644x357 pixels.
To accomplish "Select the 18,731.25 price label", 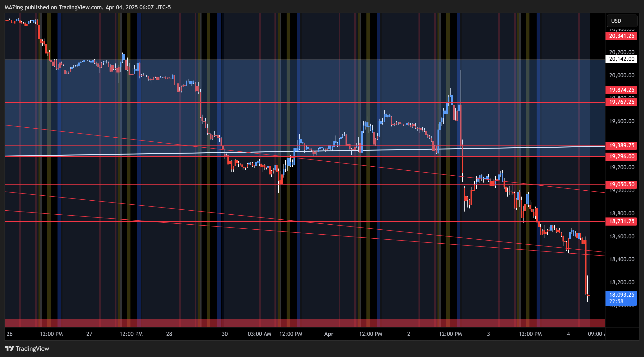I will [x=621, y=221].
